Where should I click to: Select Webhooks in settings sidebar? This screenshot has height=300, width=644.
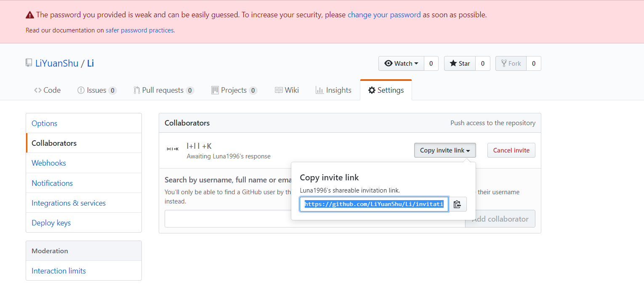[49, 163]
